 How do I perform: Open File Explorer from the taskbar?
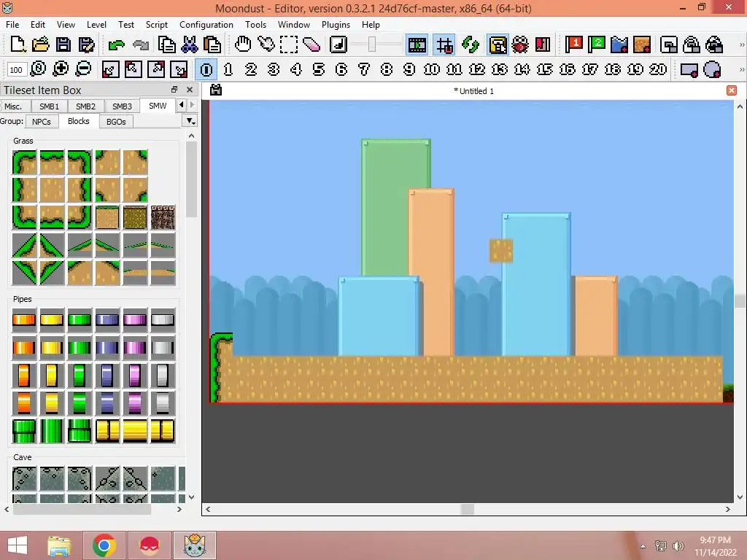pos(59,545)
